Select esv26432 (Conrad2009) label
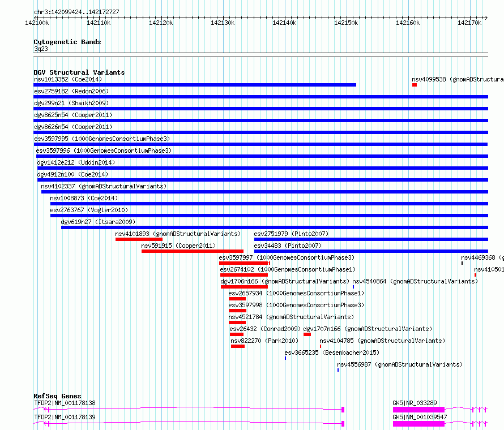This screenshot has width=504, height=430. pyautogui.click(x=265, y=329)
